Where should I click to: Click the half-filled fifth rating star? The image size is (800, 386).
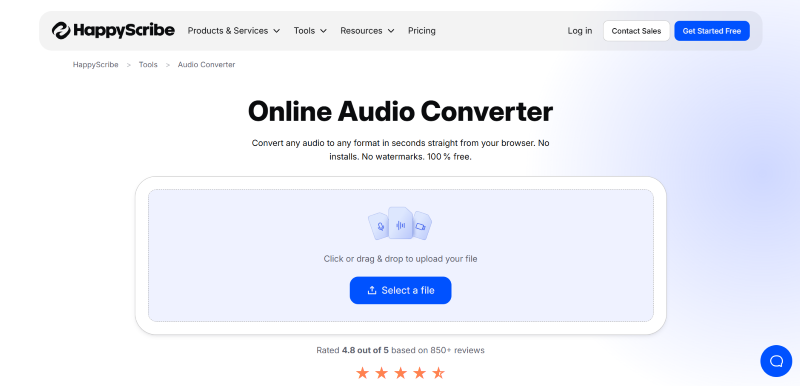438,373
